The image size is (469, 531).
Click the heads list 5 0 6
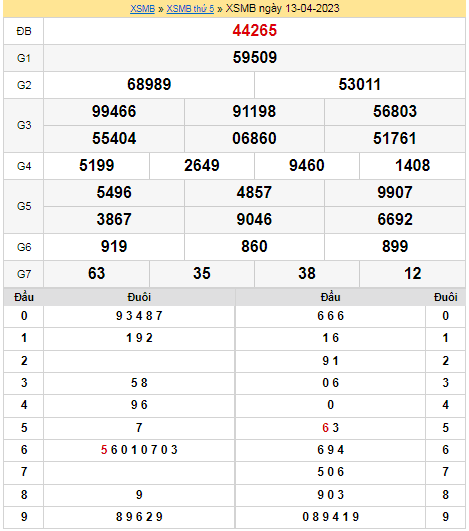tap(331, 472)
